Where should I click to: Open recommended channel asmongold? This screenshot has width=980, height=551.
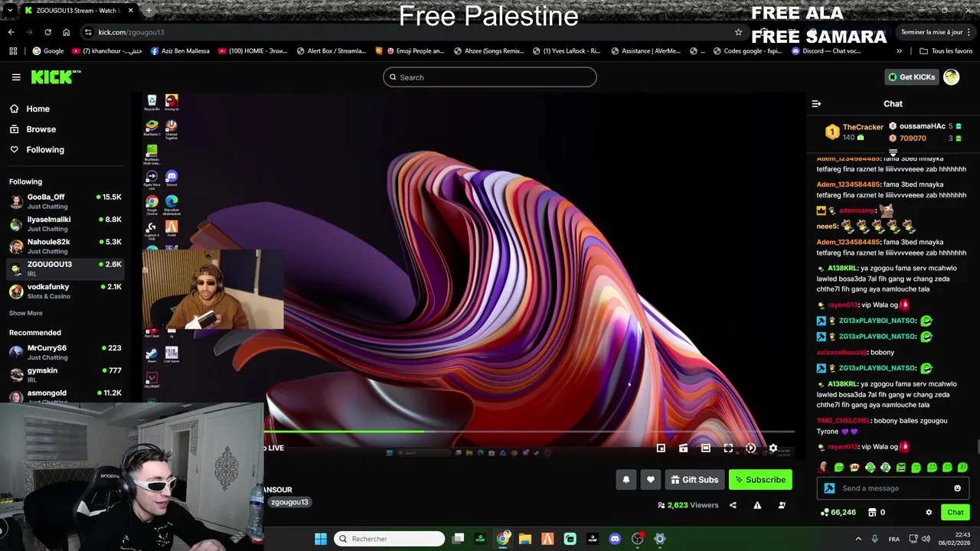[x=65, y=395]
